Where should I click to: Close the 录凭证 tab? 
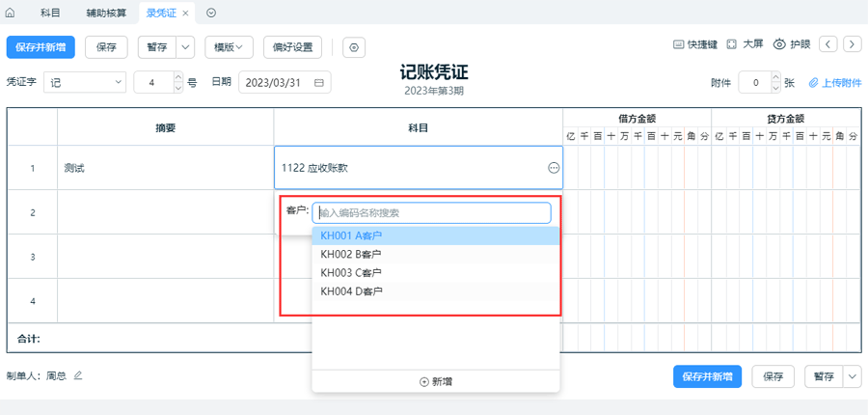(x=186, y=13)
